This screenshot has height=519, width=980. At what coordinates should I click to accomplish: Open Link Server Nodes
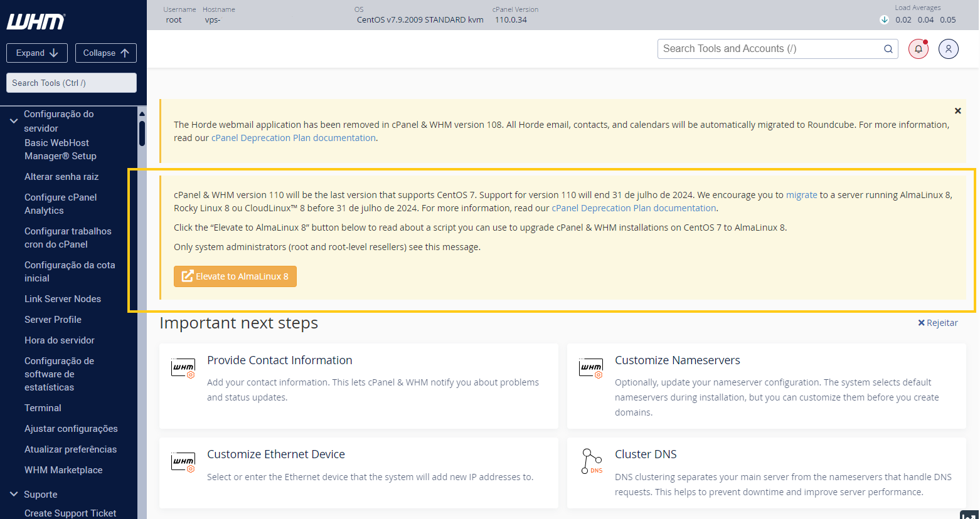pos(63,299)
